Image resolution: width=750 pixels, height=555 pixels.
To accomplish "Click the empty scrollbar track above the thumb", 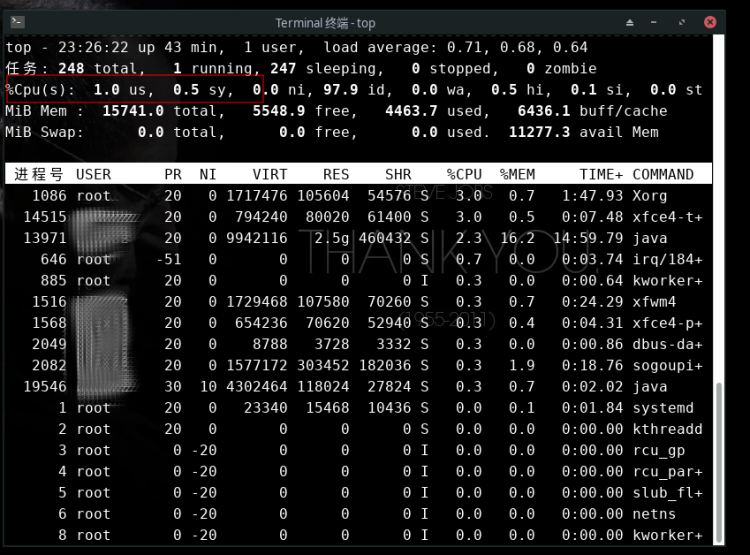I will [x=719, y=200].
